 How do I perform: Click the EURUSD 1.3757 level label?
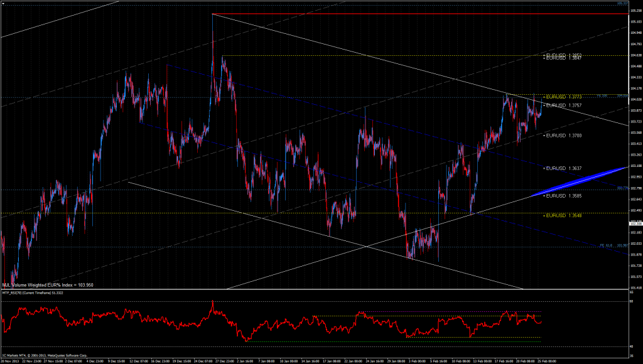click(x=562, y=105)
